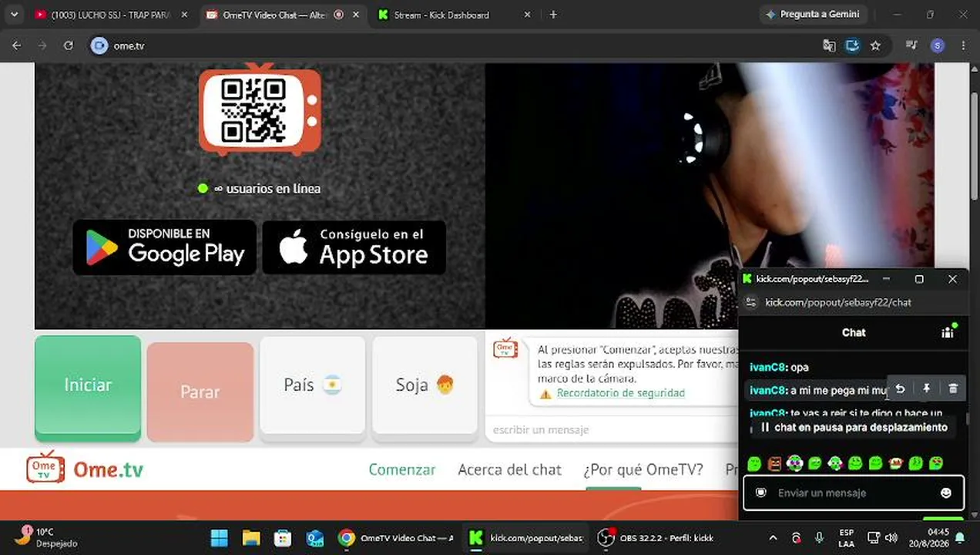Screen dimensions: 980x555
Task: Delete the ivanC8 message trash icon
Action: click(953, 388)
